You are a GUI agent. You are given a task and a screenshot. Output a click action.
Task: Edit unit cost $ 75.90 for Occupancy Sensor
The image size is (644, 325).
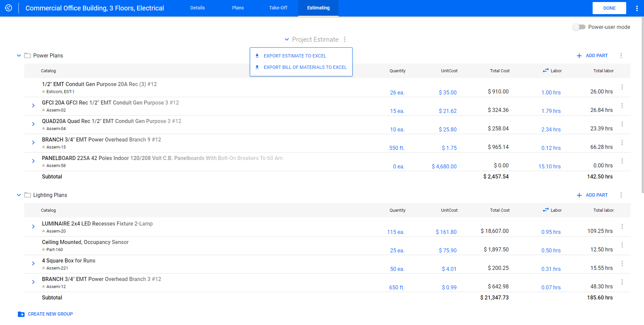448,250
